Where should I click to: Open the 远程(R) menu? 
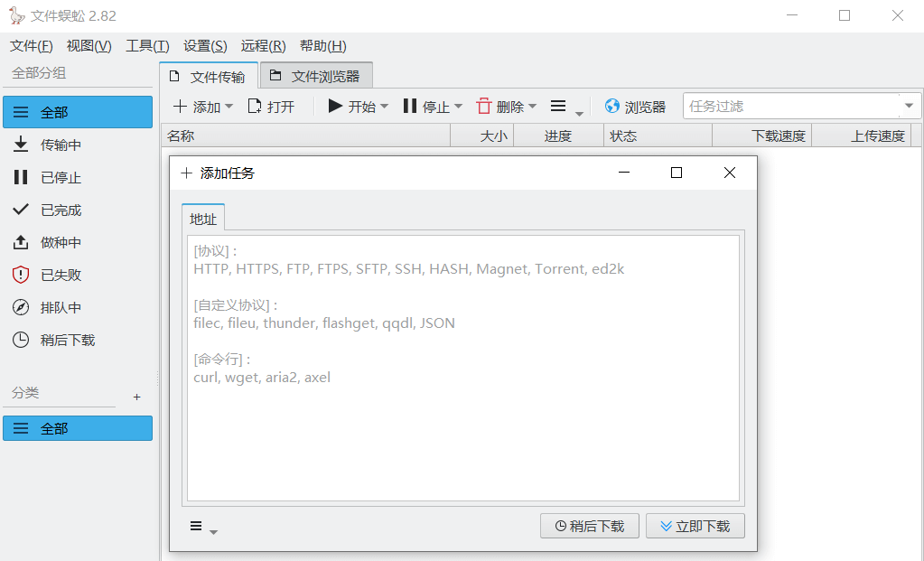(263, 46)
